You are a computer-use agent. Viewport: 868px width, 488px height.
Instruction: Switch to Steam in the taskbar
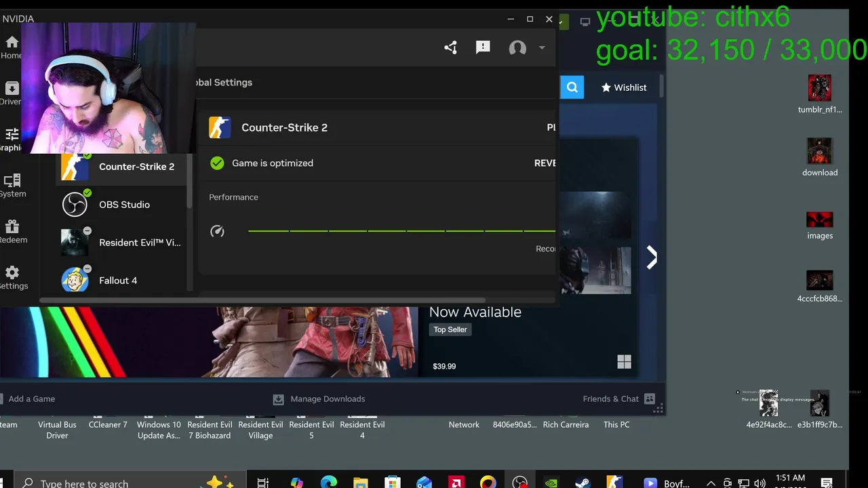tap(583, 483)
